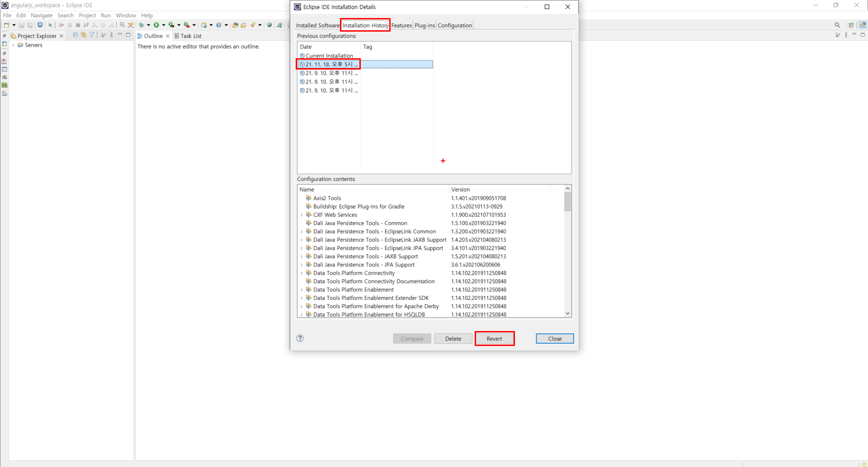
Task: Switch to the Installation History tab
Action: point(365,25)
